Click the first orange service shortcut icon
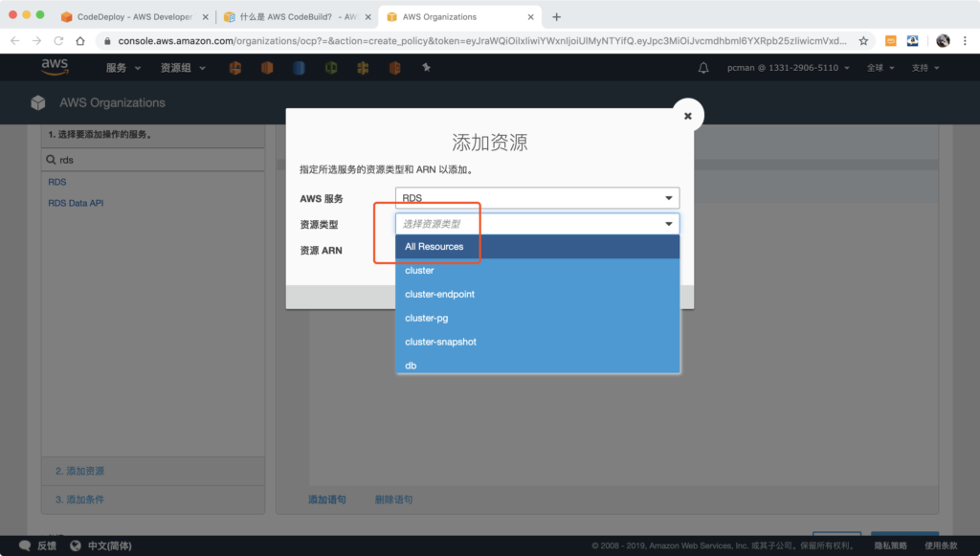The height and width of the screenshot is (556, 980). click(235, 68)
